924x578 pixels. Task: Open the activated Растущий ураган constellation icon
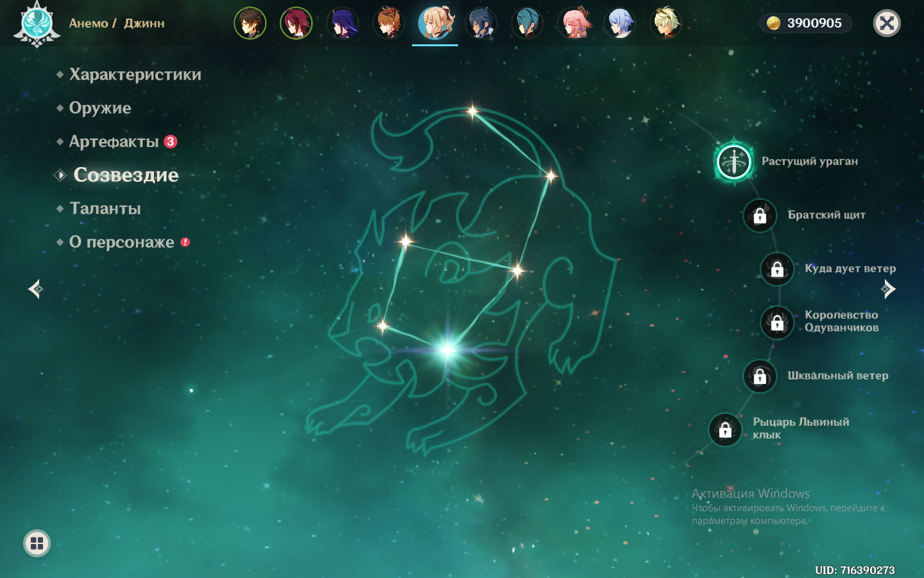[x=734, y=161]
